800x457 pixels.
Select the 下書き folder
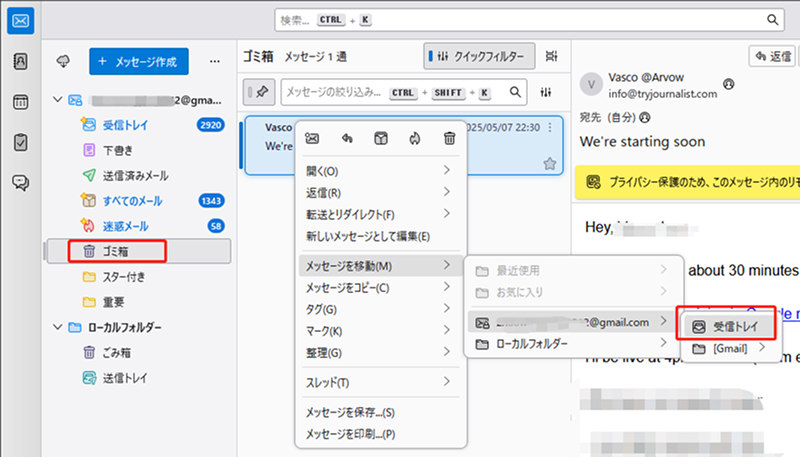(138, 150)
